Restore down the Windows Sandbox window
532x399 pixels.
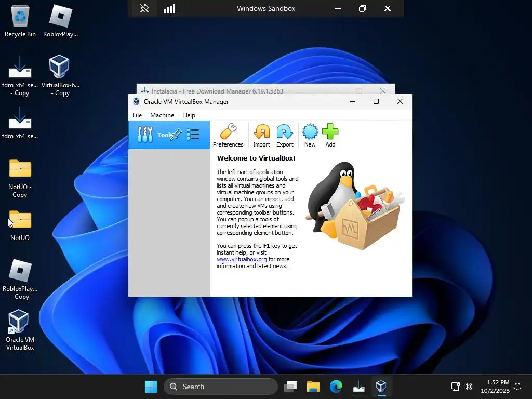pyautogui.click(x=362, y=8)
